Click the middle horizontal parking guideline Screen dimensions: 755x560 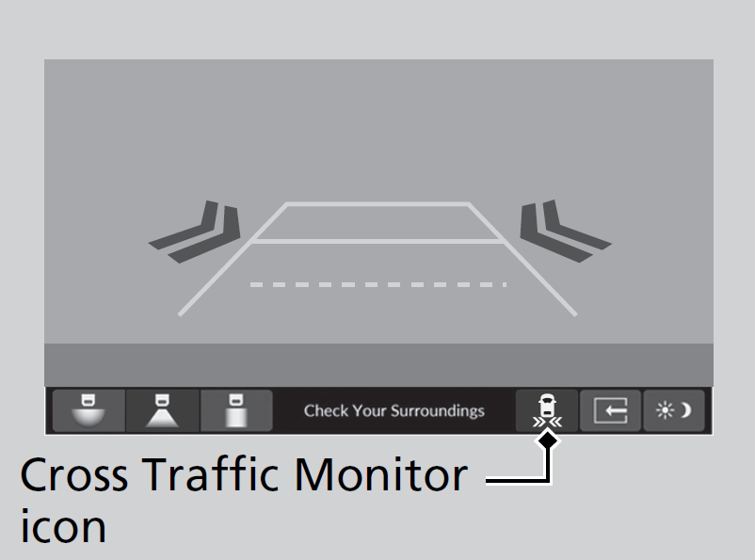point(377,241)
